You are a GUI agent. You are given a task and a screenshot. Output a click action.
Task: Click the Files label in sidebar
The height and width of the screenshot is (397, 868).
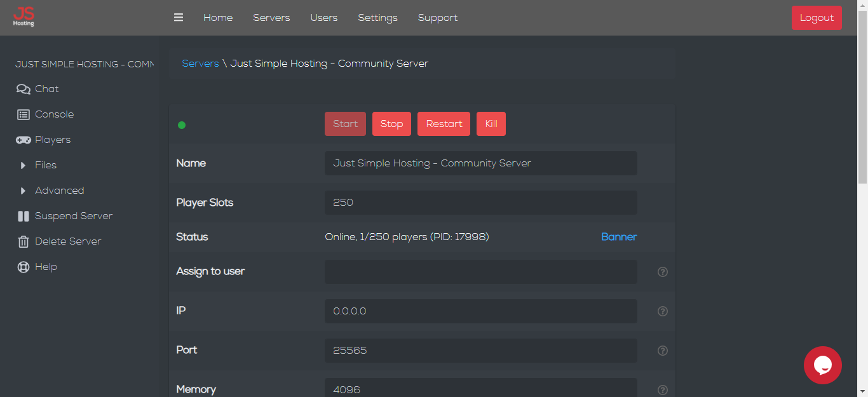(46, 165)
